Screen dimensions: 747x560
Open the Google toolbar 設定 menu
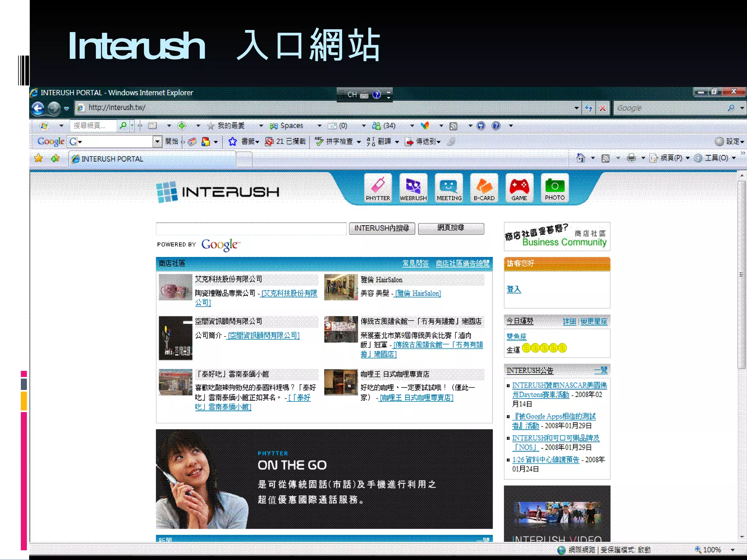tap(729, 141)
